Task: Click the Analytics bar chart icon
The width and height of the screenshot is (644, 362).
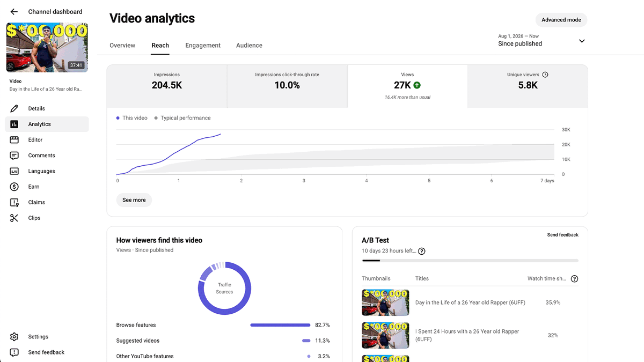Action: (x=14, y=124)
